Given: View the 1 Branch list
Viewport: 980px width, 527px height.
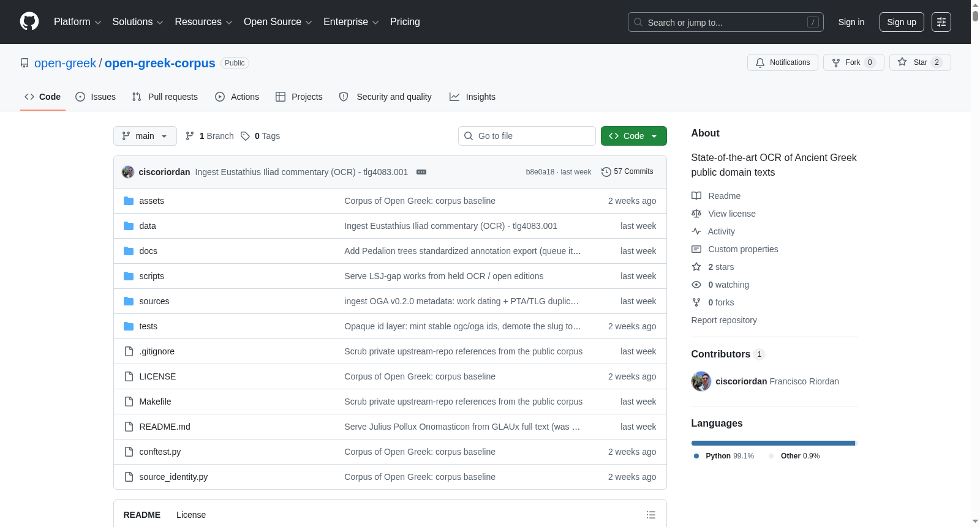Looking at the screenshot, I should point(209,136).
